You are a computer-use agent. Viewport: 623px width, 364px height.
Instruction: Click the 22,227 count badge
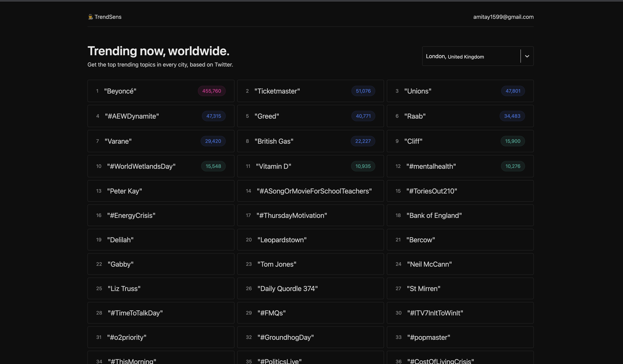click(363, 141)
